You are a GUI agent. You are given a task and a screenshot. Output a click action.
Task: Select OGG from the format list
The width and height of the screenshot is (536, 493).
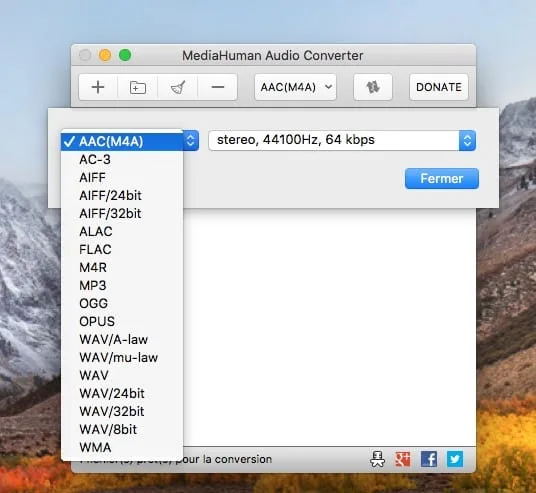click(x=122, y=304)
